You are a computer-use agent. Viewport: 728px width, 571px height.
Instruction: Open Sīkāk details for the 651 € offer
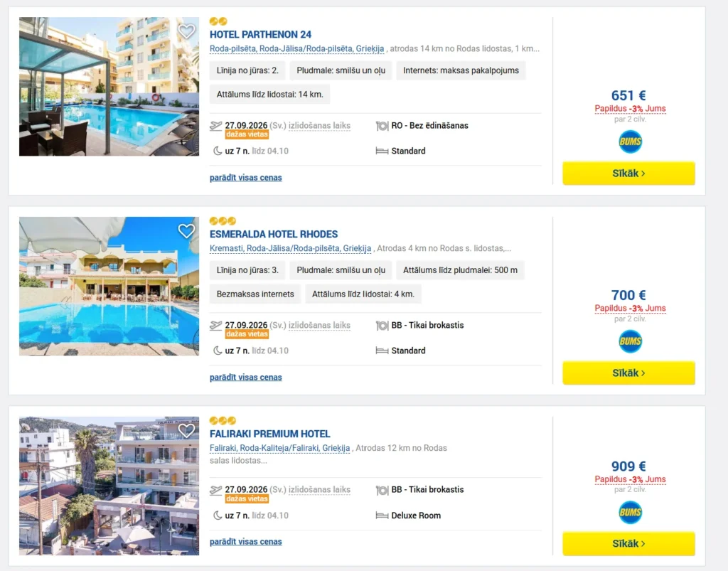(628, 174)
